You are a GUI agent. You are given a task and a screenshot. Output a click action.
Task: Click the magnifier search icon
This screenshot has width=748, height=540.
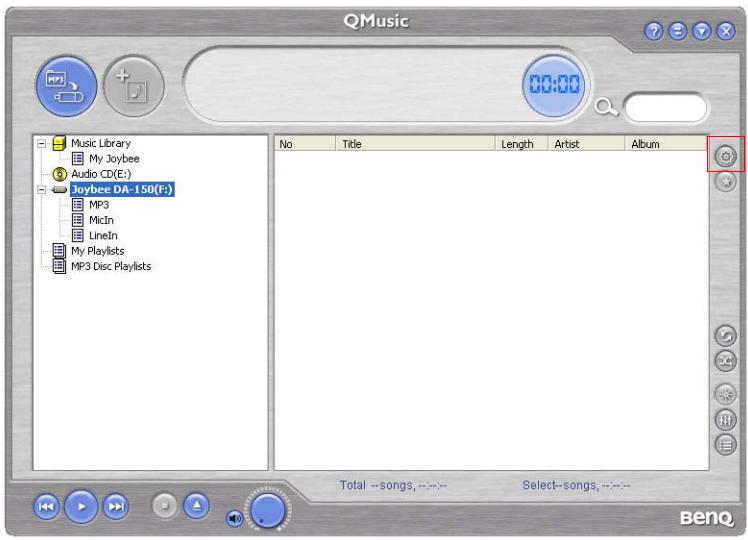(606, 107)
